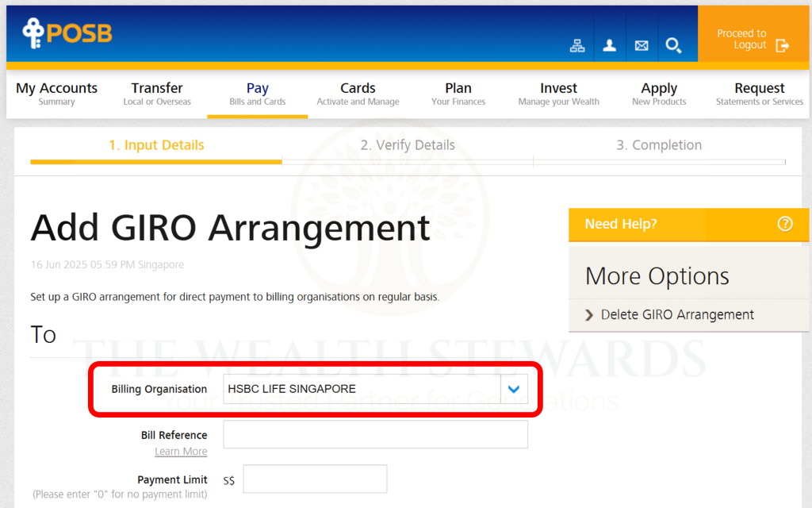Click the Bill Reference input field
Image resolution: width=812 pixels, height=508 pixels.
[x=375, y=435]
